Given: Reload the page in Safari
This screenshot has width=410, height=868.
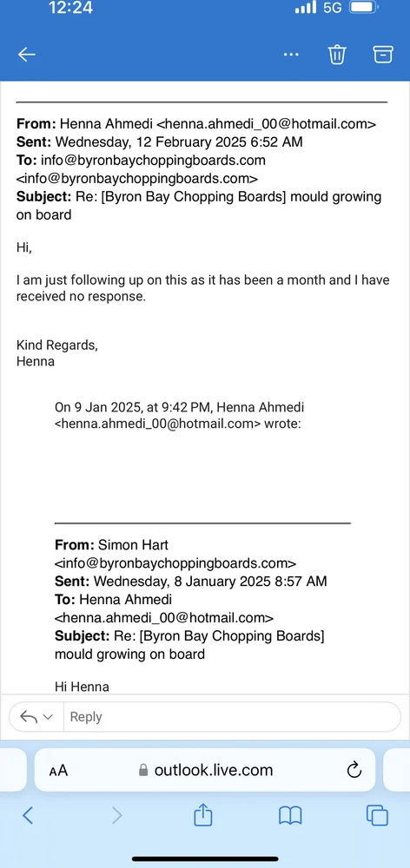Looking at the screenshot, I should pos(354,769).
